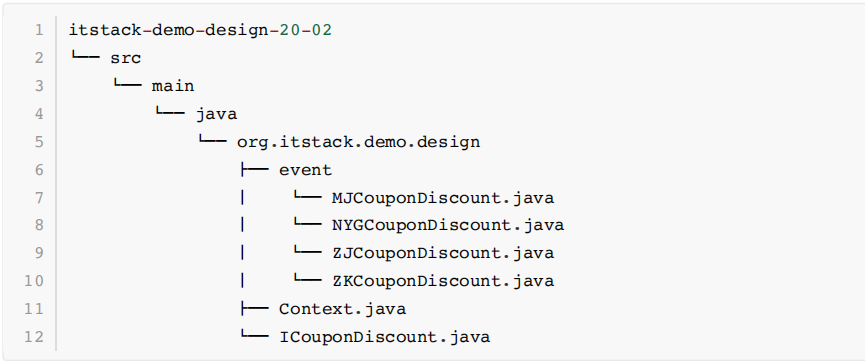The image size is (865, 361).
Task: Open ICouponDiscount.java file
Action: click(385, 336)
